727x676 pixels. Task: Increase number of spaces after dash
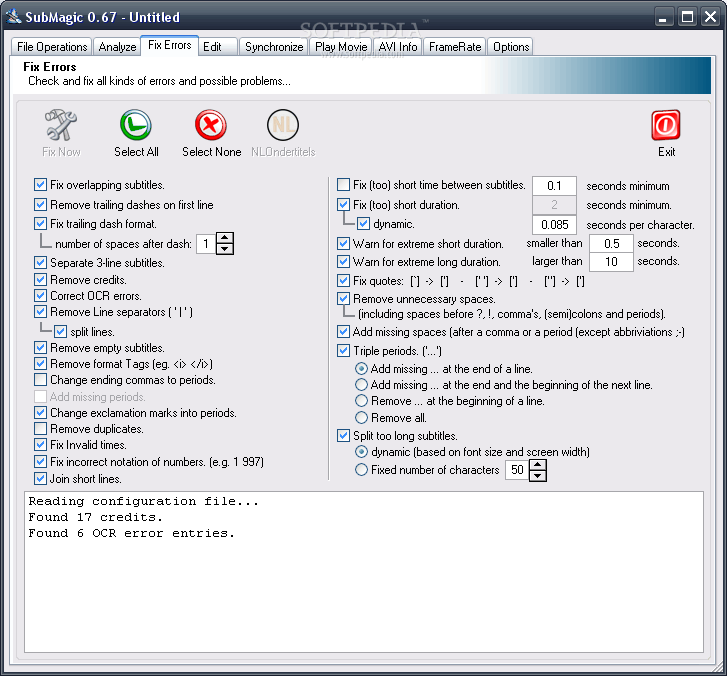click(225, 238)
